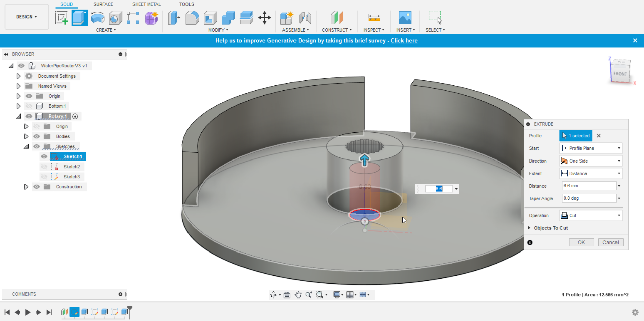The height and width of the screenshot is (321, 644).
Task: Click the Insert image icon
Action: [405, 18]
